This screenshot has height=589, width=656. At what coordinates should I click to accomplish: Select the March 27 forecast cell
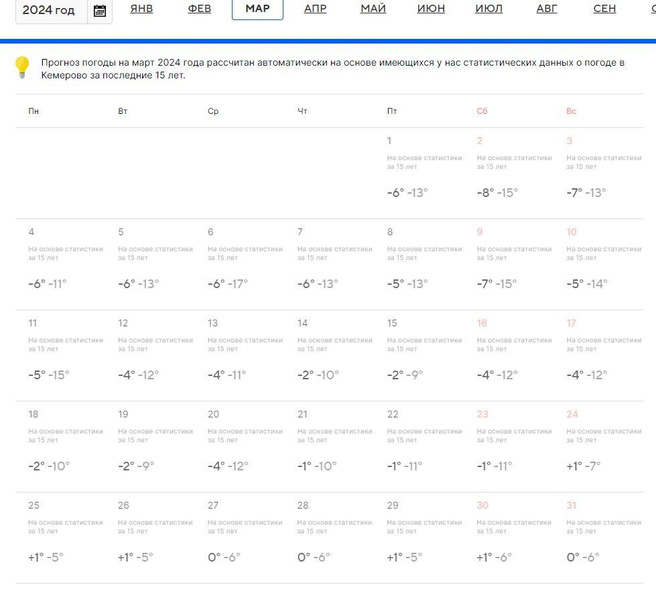click(246, 536)
